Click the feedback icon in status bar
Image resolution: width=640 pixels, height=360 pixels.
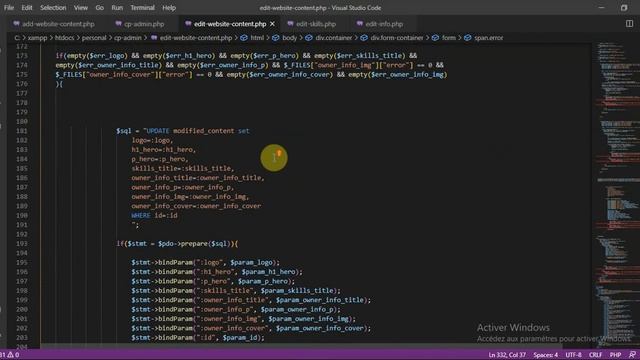tap(632, 355)
